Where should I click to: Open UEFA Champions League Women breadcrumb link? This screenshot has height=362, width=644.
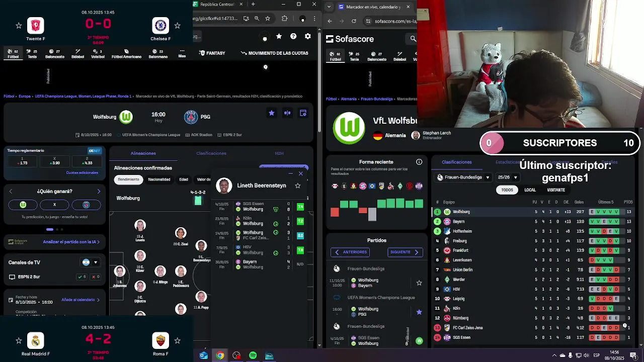tap(83, 96)
